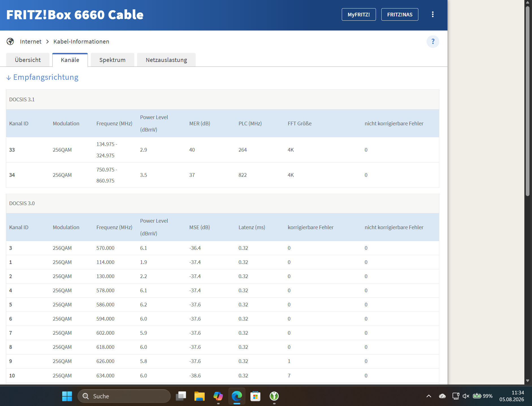Click frequency range 134.975 - 324.975
The height and width of the screenshot is (406, 532).
pyautogui.click(x=107, y=150)
